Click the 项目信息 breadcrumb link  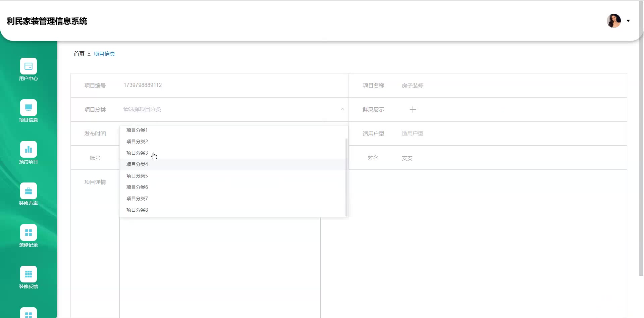point(104,54)
